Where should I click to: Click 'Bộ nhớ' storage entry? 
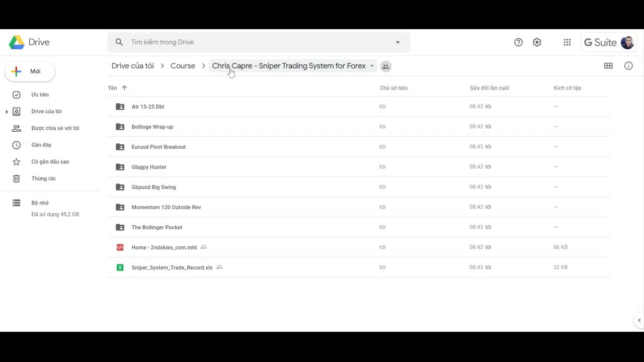coord(40,203)
